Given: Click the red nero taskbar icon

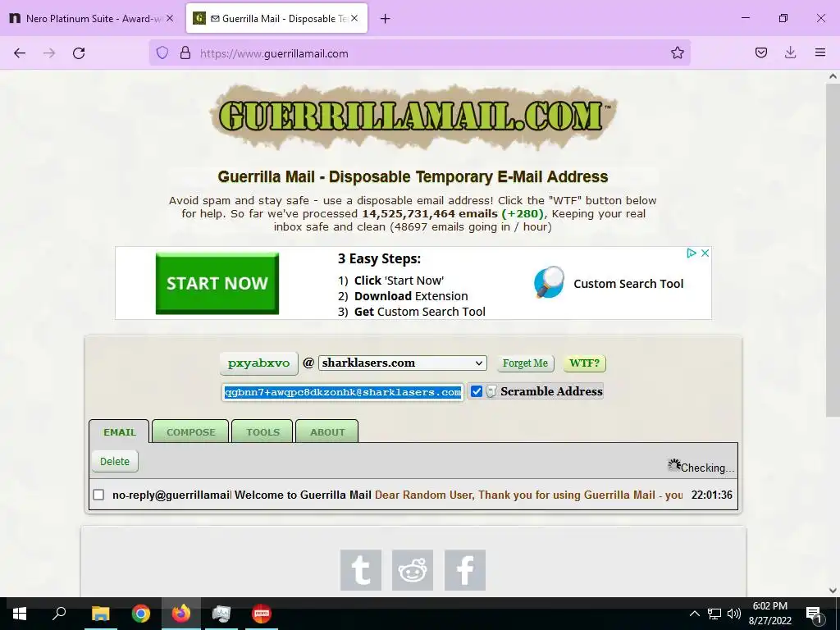Looking at the screenshot, I should click(x=262, y=614).
